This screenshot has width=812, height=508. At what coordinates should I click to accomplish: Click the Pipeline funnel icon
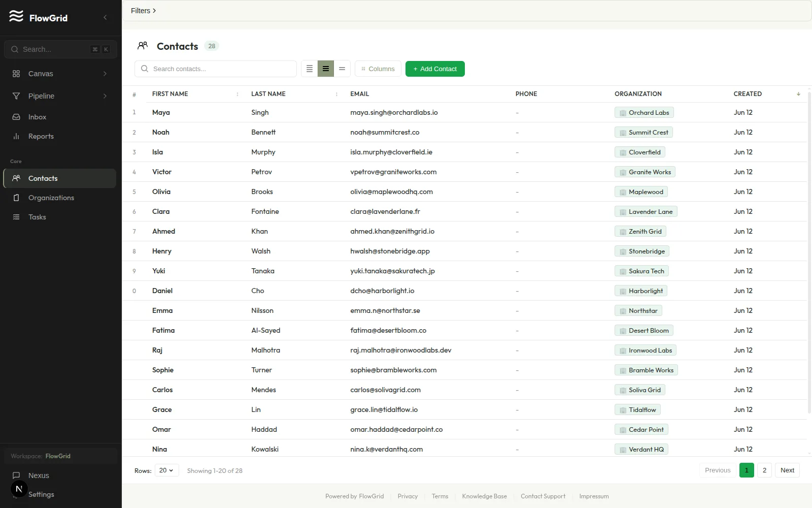coord(16,96)
